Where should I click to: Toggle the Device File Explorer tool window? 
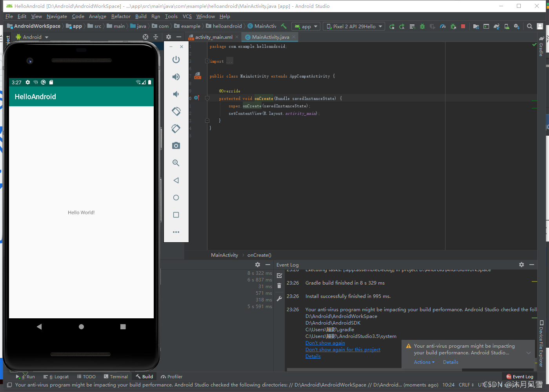542,343
